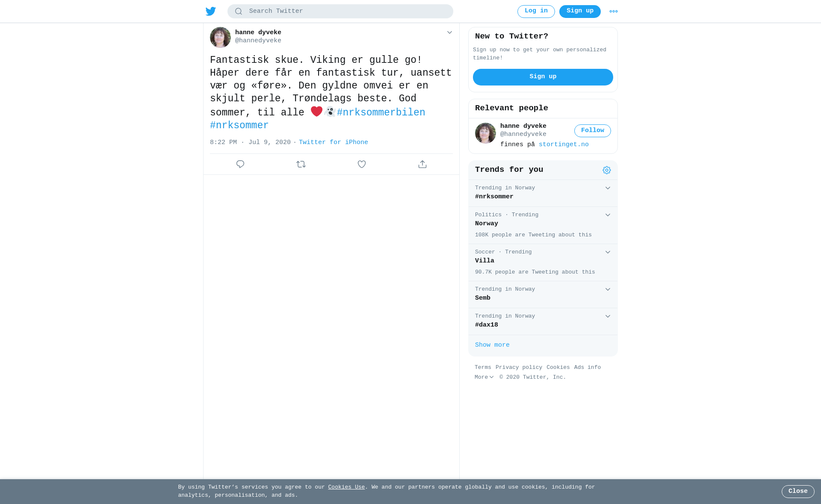Click the Twitter bird logo
Screen dimensions: 821x504
pos(211,11)
